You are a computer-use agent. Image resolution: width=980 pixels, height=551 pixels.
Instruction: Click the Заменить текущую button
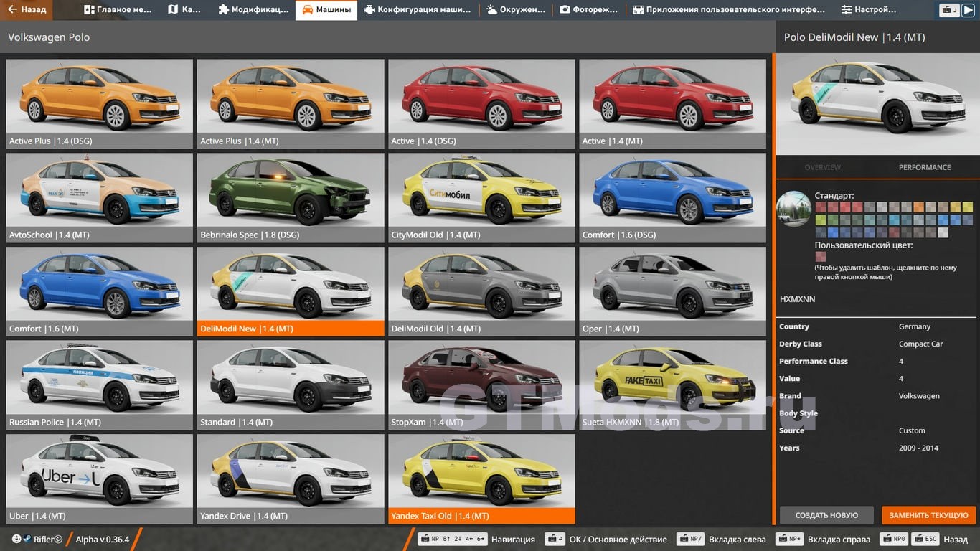point(929,515)
